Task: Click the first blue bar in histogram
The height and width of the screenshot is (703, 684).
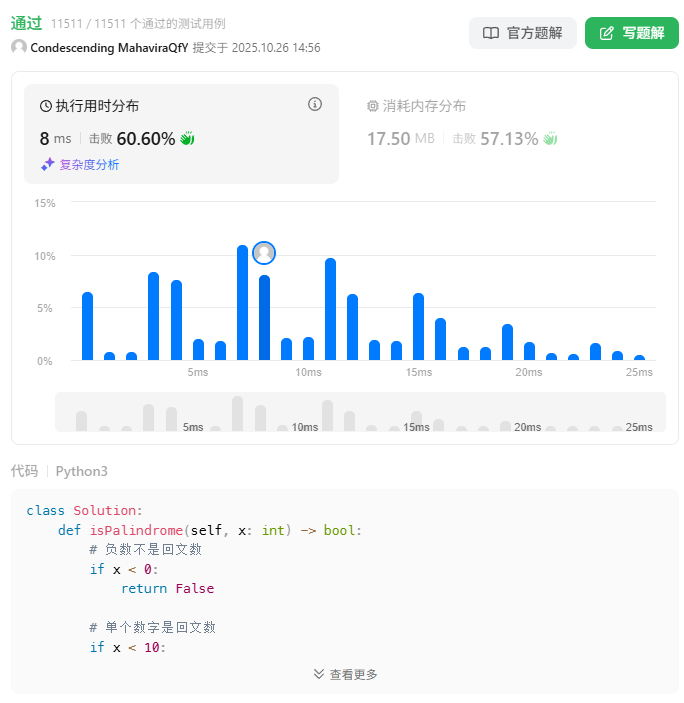Action: pos(87,326)
